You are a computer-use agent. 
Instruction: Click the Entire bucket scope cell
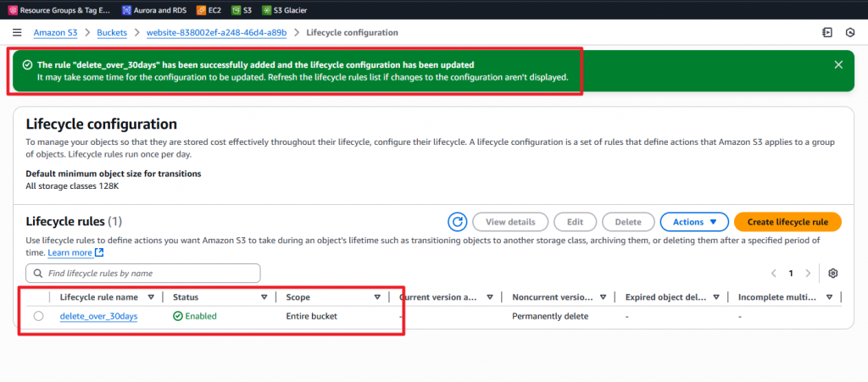pos(312,316)
